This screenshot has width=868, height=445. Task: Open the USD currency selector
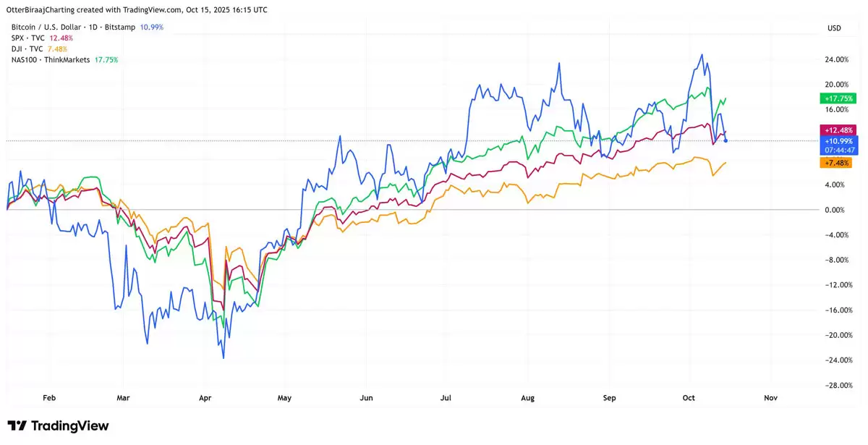point(833,28)
